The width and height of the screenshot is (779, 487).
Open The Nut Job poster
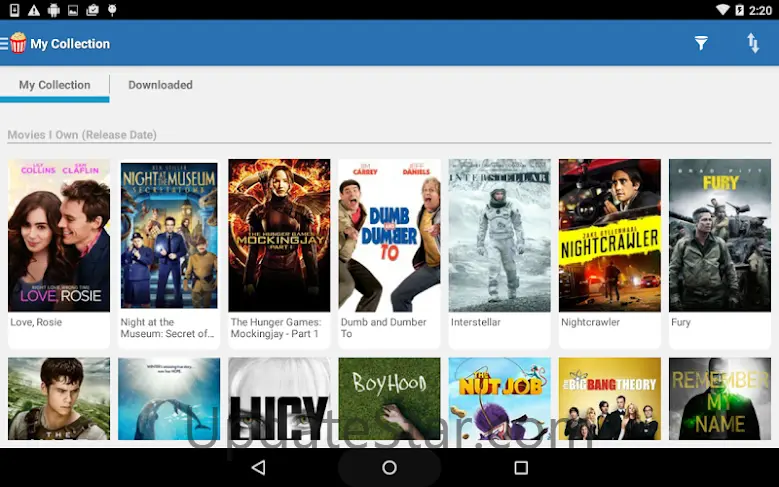click(x=499, y=398)
